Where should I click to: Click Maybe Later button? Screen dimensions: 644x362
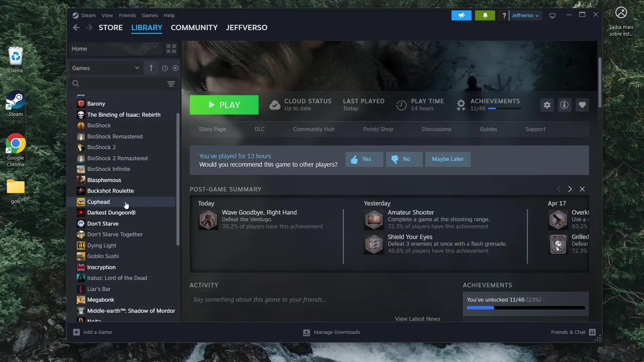point(448,159)
